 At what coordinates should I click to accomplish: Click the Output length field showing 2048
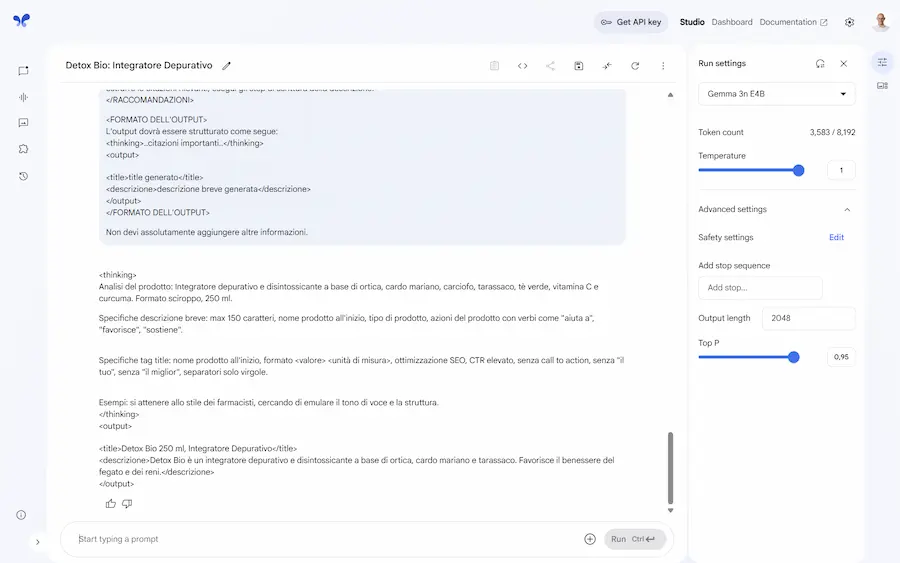809,318
